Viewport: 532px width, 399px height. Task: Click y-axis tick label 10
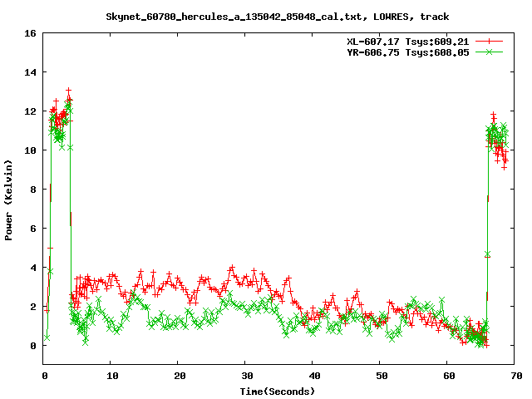click(30, 150)
